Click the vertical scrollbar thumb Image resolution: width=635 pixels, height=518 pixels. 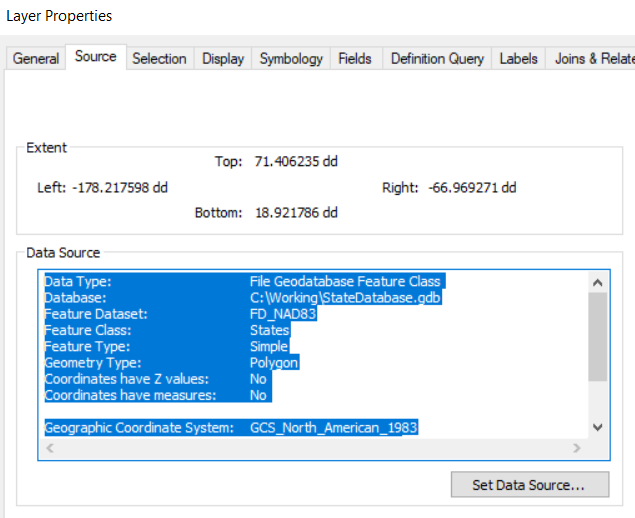[597, 336]
